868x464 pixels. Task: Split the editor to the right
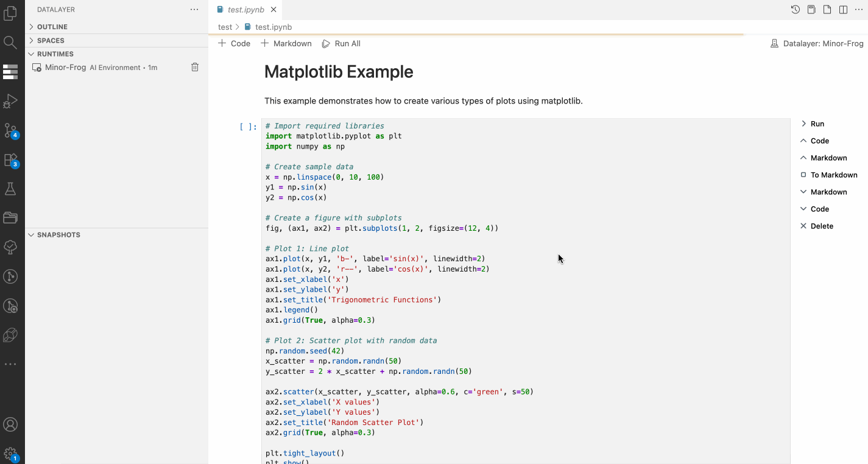843,10
